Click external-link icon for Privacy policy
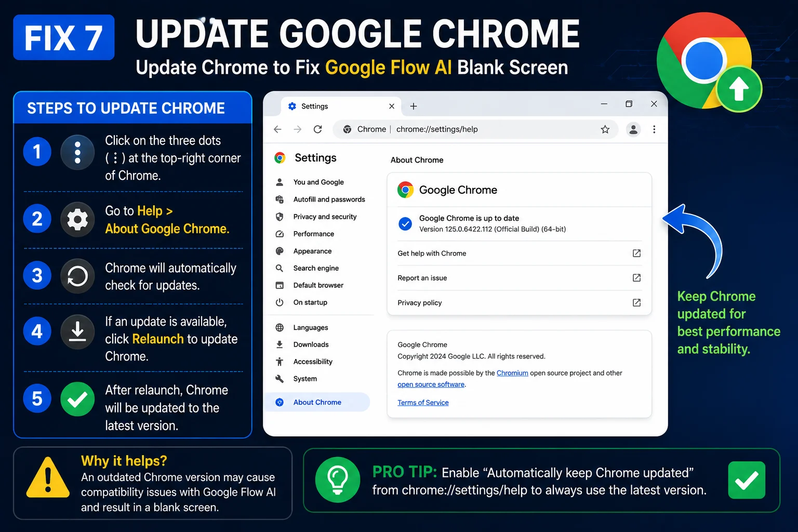Viewport: 798px width, 532px height. point(636,303)
